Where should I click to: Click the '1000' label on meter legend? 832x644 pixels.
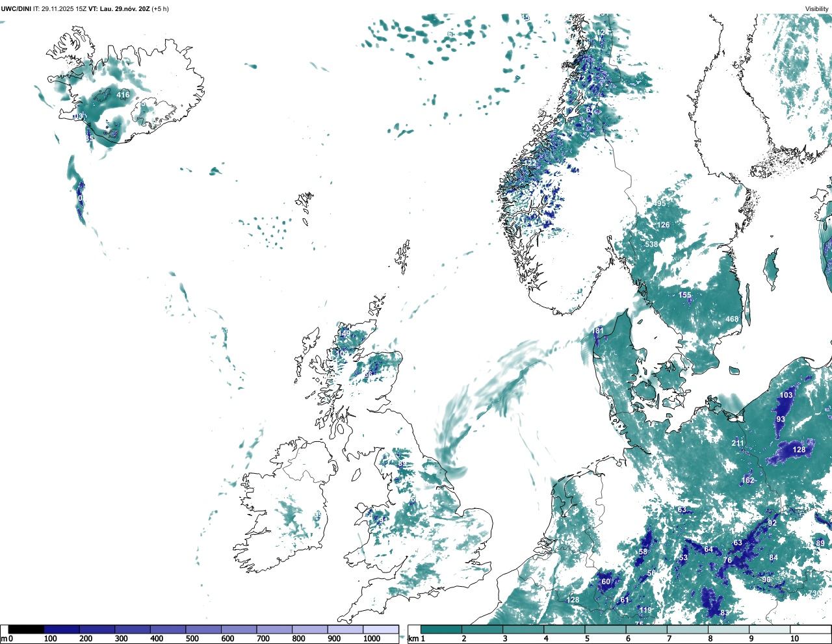[x=372, y=639]
